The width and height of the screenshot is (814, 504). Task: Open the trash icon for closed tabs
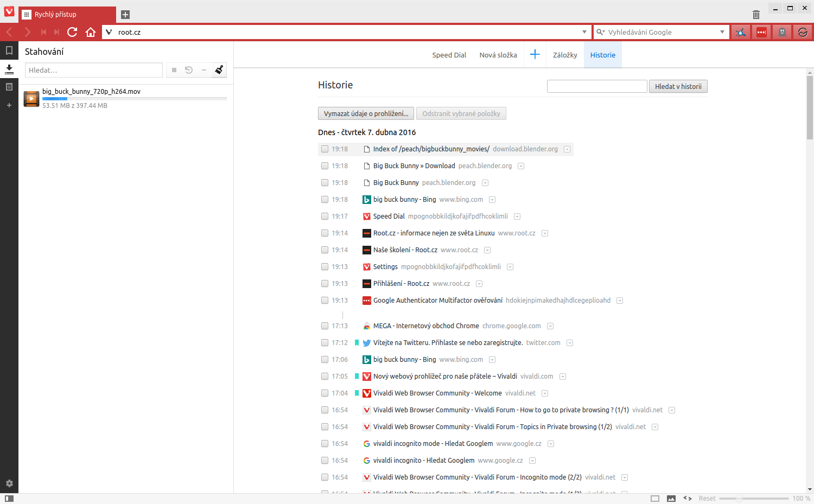[756, 15]
